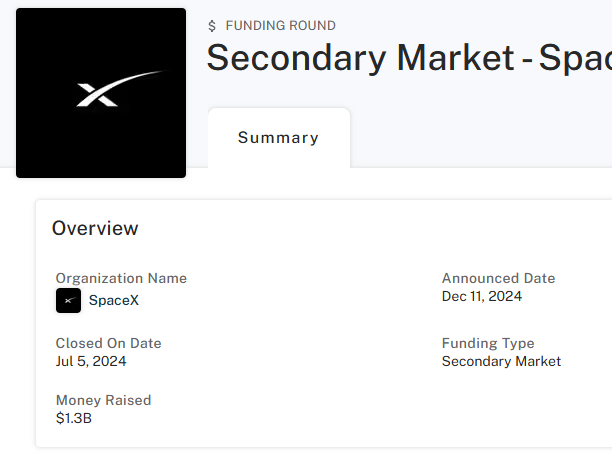Screen dimensions: 612x453
Task: Click the small SpaceX logo icon
Action: coord(68,300)
